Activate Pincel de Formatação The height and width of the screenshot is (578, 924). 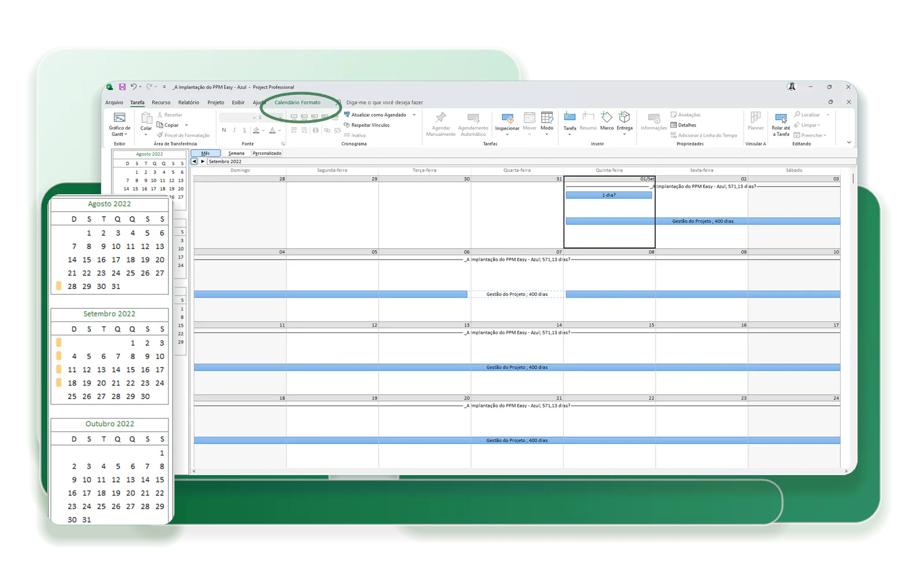(183, 135)
